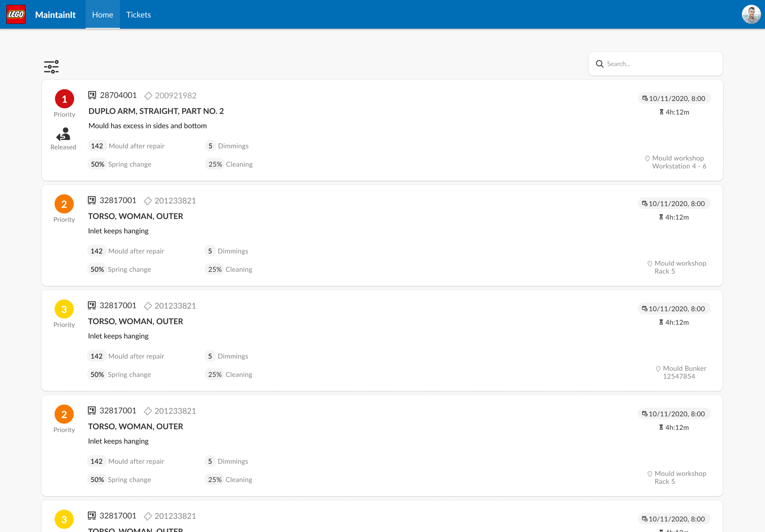Click the tag icon in the second card
Viewport: 765px width, 532px height.
pyautogui.click(x=147, y=201)
